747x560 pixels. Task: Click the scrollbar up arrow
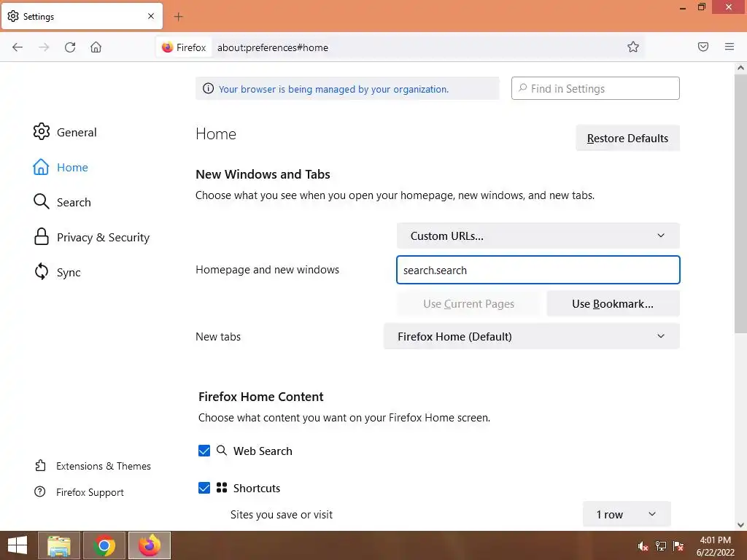coord(740,68)
